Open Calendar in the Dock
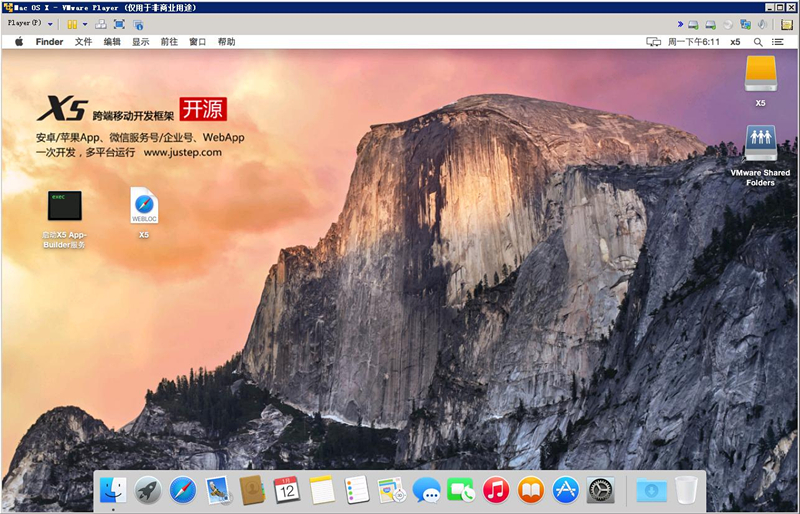The width and height of the screenshot is (800, 514). (287, 490)
